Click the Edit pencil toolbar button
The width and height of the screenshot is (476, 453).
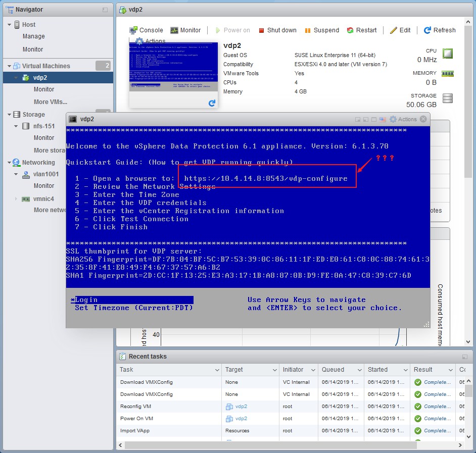click(x=400, y=30)
